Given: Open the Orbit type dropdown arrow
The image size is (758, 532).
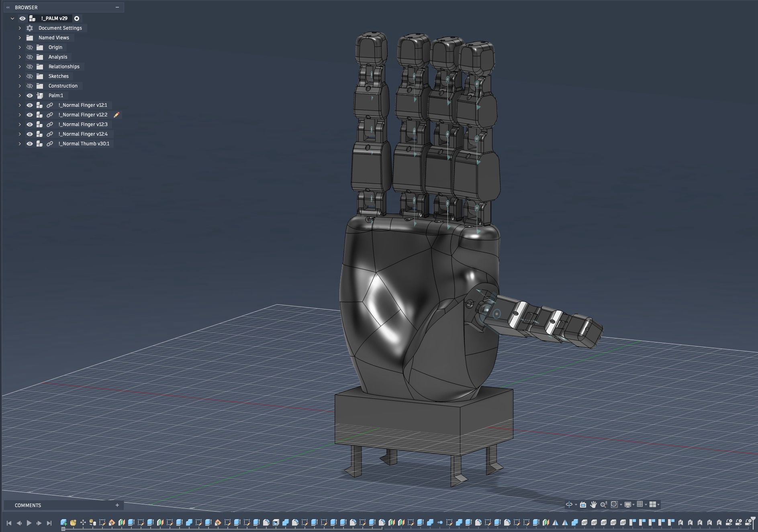Looking at the screenshot, I should point(576,505).
